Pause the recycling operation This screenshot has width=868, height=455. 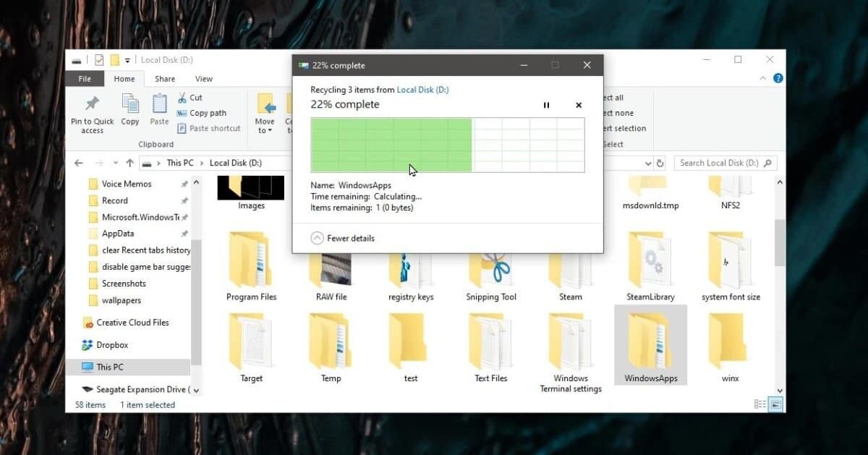click(546, 105)
